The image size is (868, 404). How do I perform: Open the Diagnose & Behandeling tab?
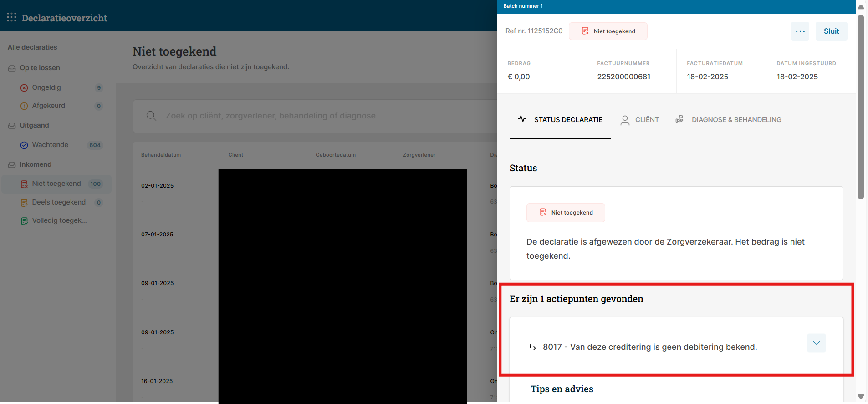pos(728,120)
